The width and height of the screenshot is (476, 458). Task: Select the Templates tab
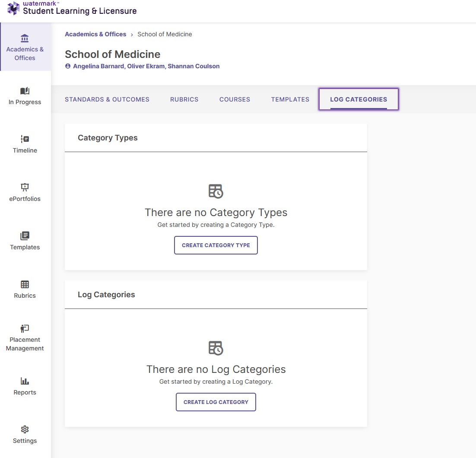point(290,99)
